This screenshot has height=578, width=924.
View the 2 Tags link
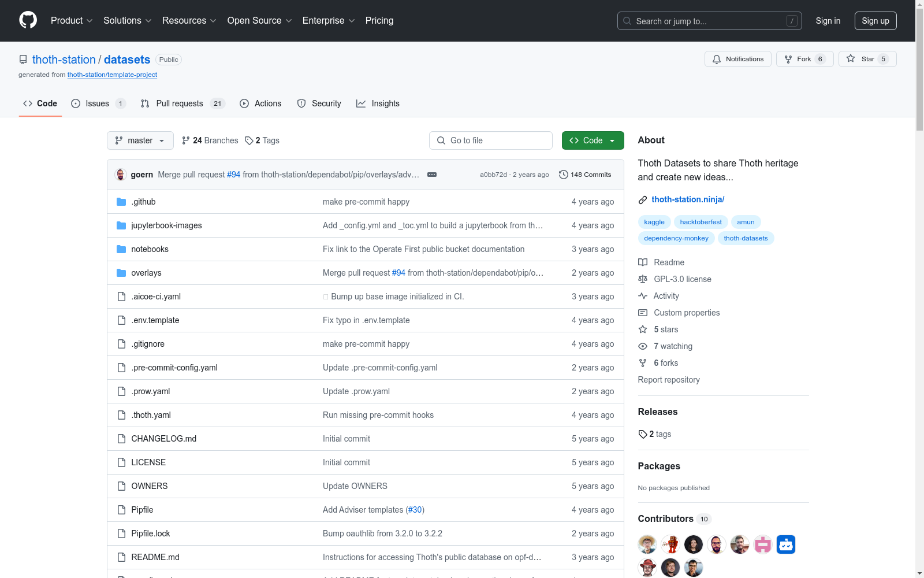[x=262, y=140]
